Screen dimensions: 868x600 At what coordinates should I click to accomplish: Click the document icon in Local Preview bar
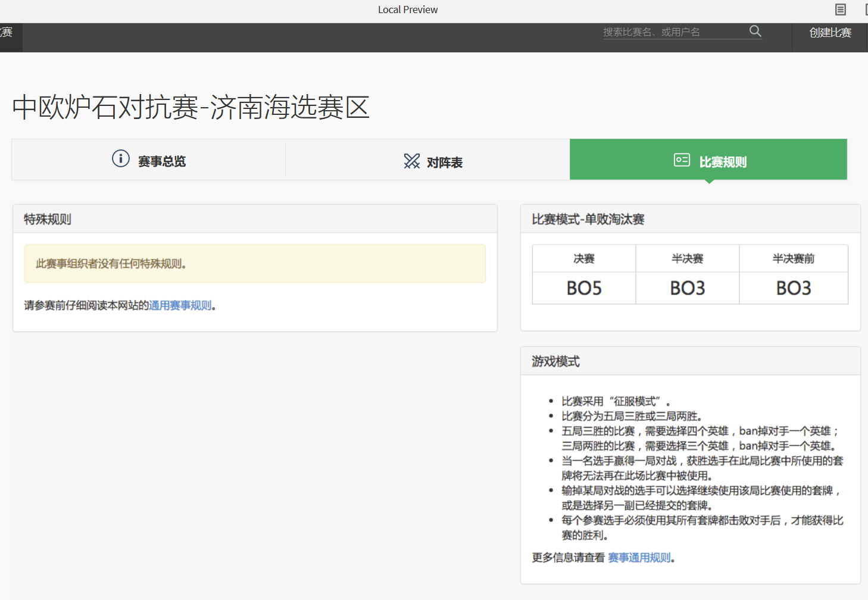(841, 10)
